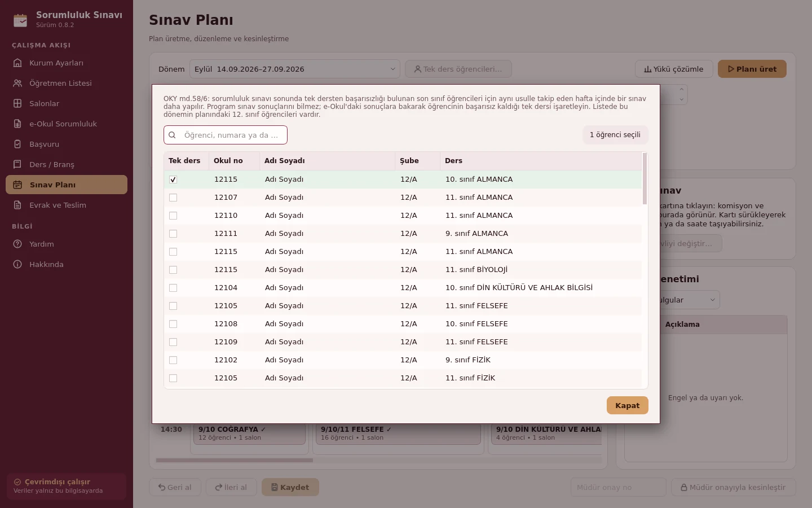Open the Dönem dropdown
Screen dimensions: 812x508
[295, 69]
